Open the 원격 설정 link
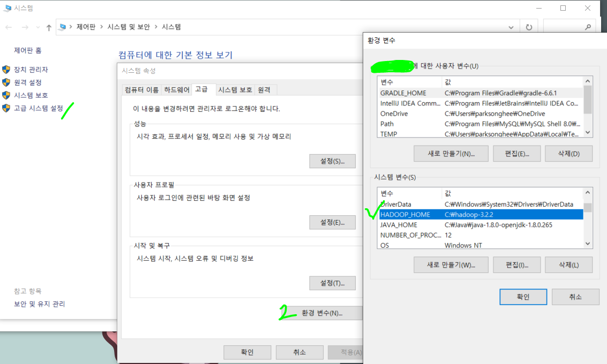 click(x=28, y=82)
